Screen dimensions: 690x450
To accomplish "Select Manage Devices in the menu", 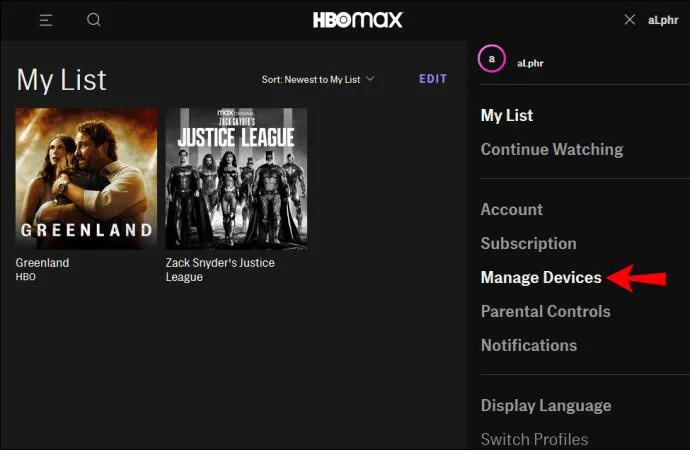I will 541,278.
